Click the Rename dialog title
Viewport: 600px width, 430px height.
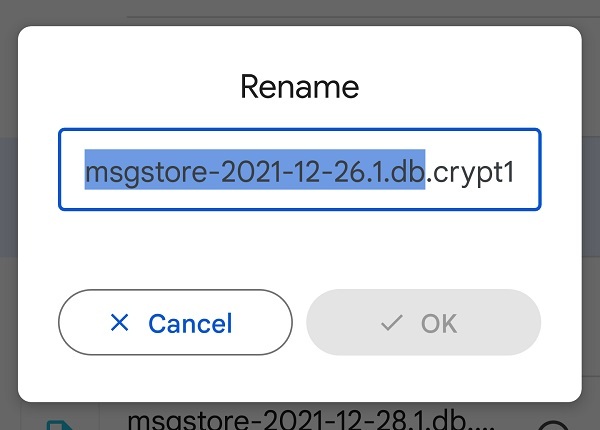click(x=300, y=87)
